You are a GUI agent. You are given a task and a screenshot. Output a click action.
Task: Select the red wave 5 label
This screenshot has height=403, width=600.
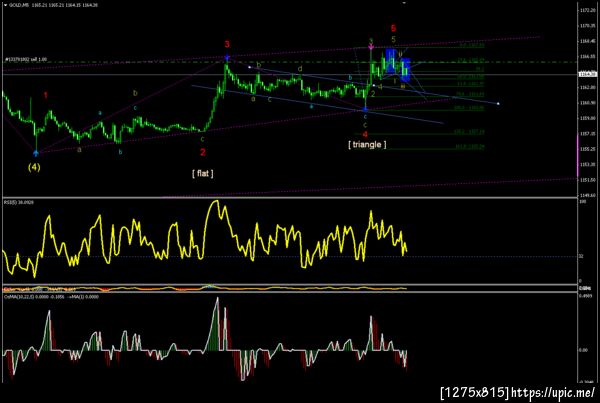pos(393,28)
